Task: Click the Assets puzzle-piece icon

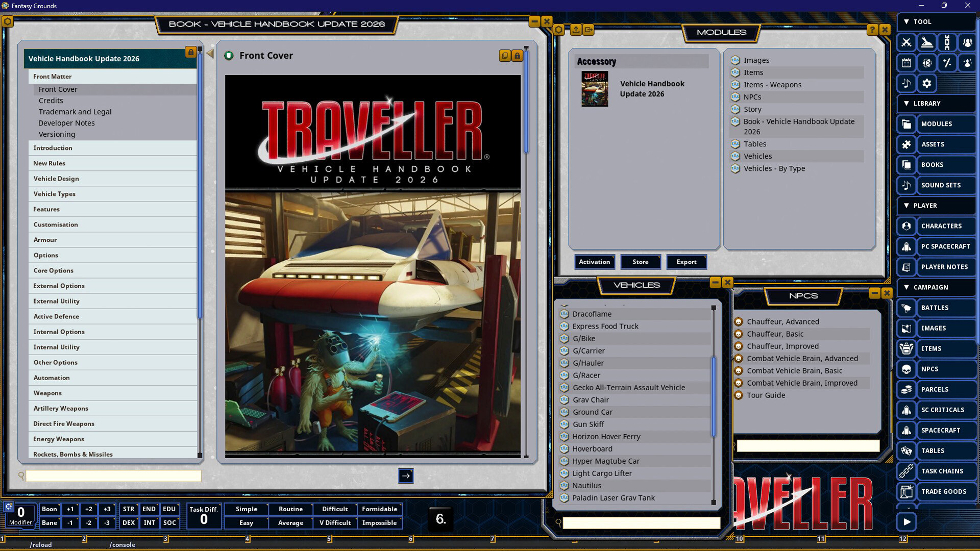Action: (906, 144)
